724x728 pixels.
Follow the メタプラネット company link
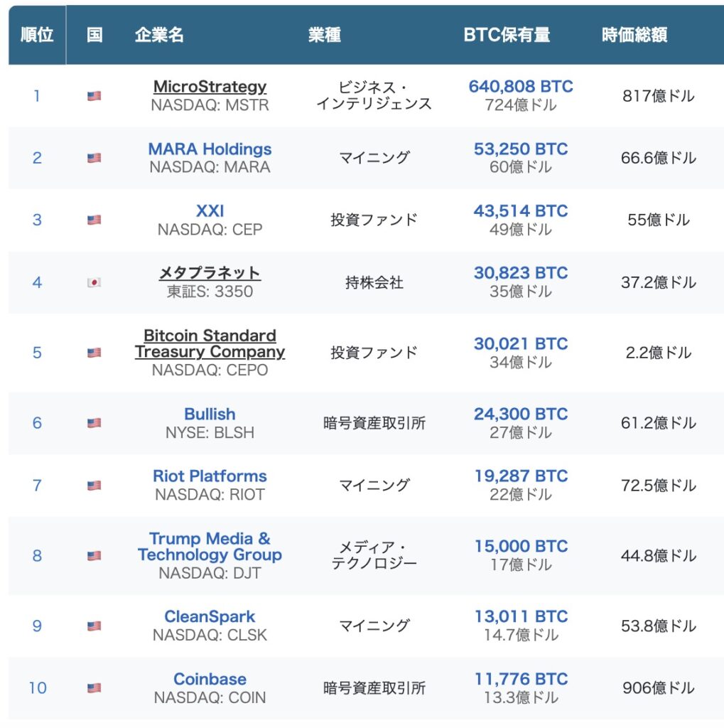click(x=210, y=273)
